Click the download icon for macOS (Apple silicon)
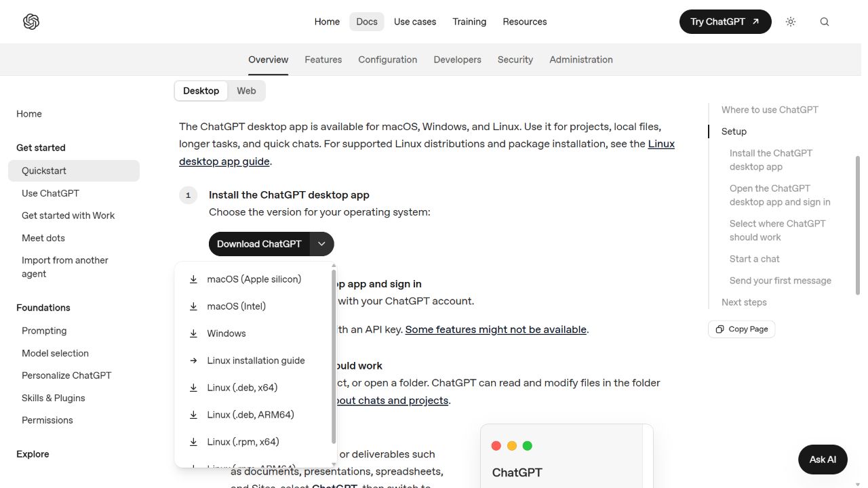This screenshot has width=868, height=488. tap(193, 279)
